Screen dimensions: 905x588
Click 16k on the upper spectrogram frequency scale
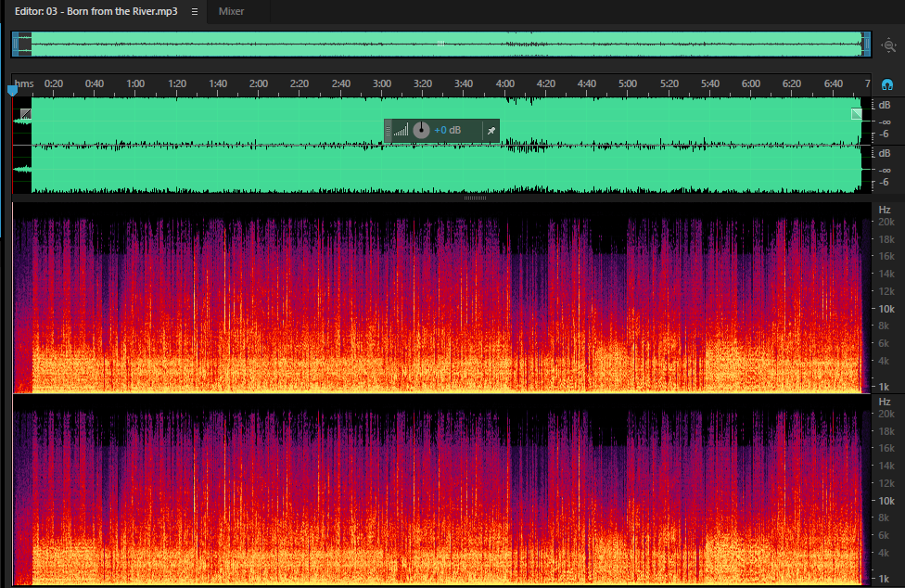[886, 256]
